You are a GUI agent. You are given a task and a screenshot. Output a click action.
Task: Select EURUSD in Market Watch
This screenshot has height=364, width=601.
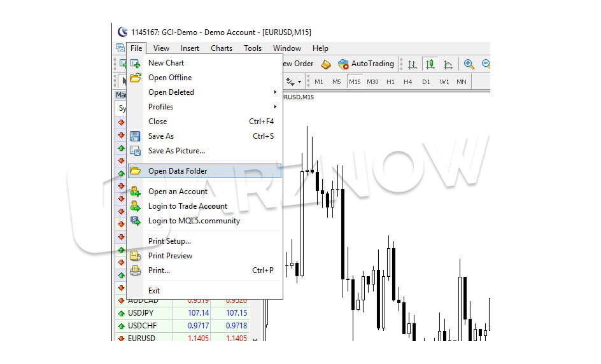click(x=141, y=338)
